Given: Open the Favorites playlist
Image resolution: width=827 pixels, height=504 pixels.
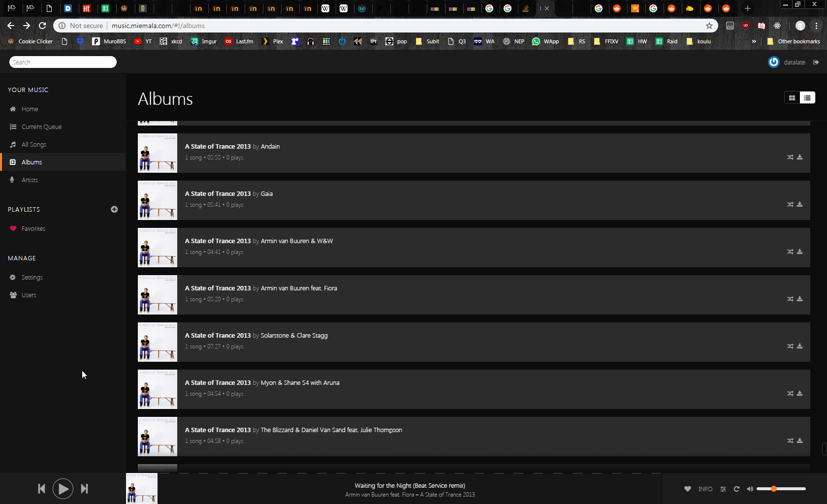Looking at the screenshot, I should click(33, 229).
